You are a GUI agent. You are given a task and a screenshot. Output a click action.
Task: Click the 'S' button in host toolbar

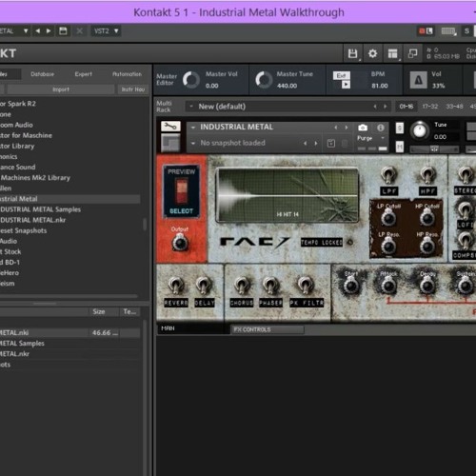click(466, 31)
